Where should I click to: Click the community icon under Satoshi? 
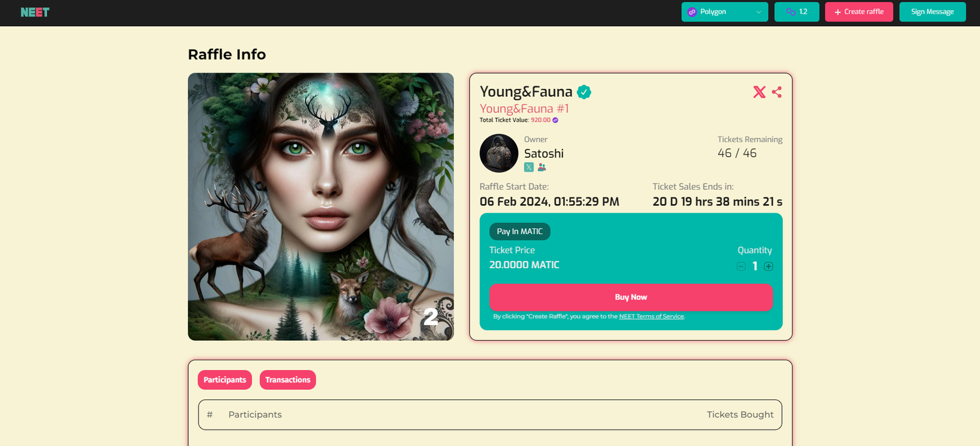[x=542, y=167]
